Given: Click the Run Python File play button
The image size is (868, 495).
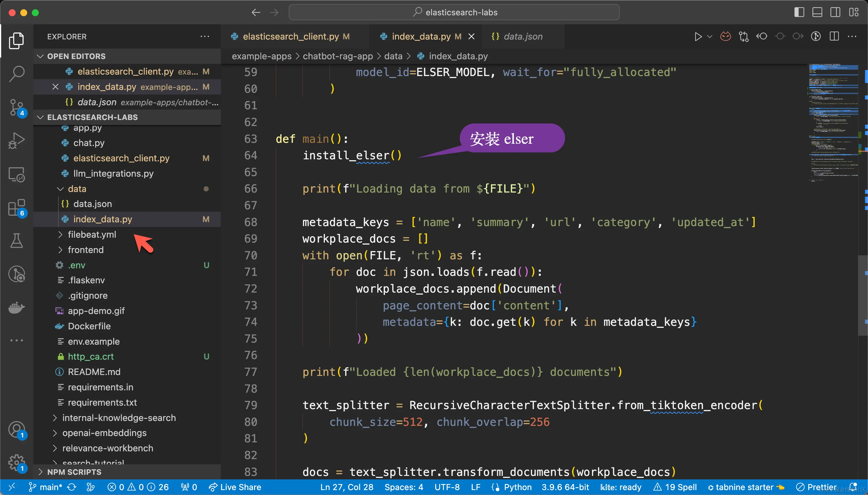Looking at the screenshot, I should pyautogui.click(x=698, y=36).
